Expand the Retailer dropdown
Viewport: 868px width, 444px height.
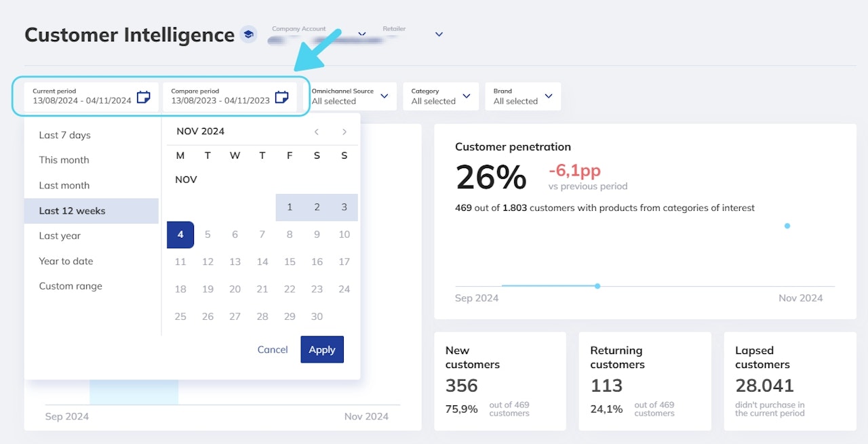click(x=439, y=34)
